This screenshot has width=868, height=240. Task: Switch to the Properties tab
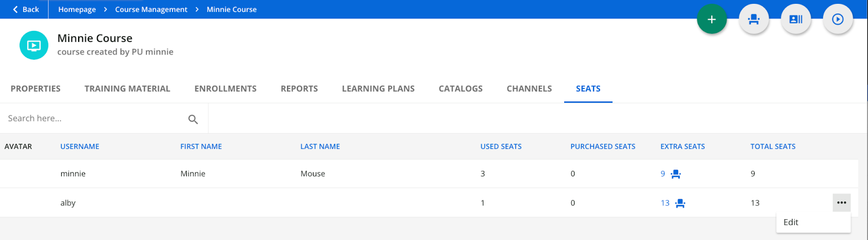[x=35, y=89]
